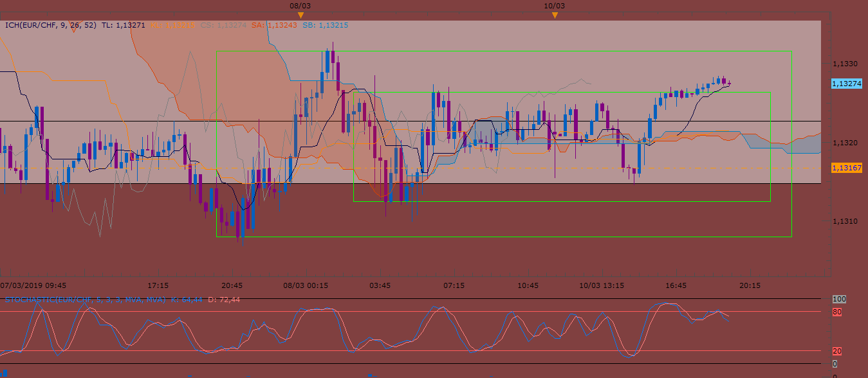868x378 pixels.
Task: Click the 1,1310 price axis label
Action: click(x=844, y=221)
